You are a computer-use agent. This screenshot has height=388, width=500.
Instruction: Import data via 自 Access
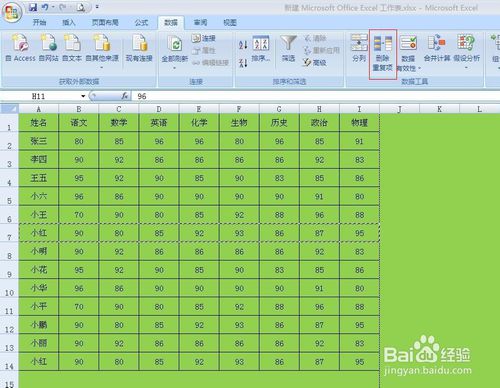point(20,48)
